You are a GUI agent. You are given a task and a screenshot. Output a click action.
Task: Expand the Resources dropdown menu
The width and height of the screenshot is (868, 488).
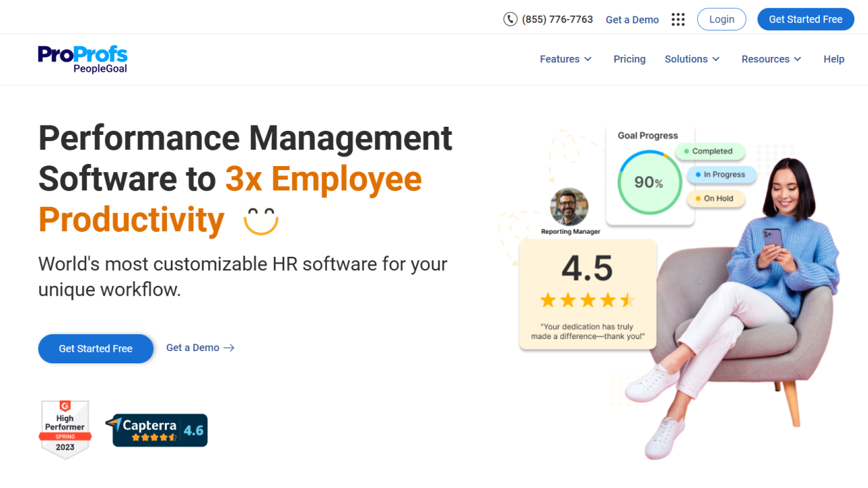[x=771, y=59]
